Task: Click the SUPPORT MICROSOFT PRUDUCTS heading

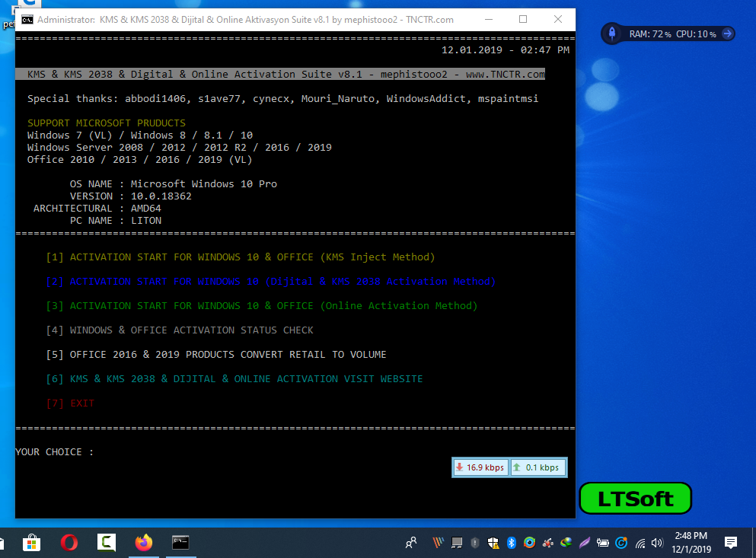Action: pos(106,123)
